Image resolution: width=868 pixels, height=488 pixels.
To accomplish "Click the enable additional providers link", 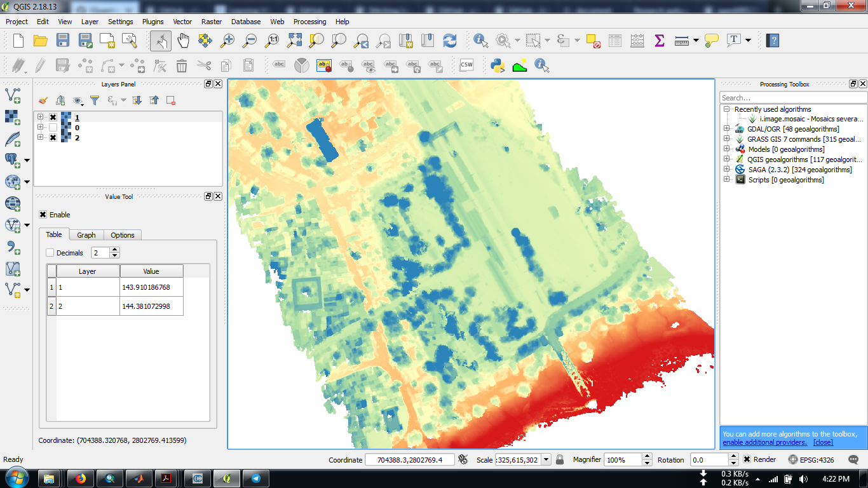I will click(x=765, y=442).
